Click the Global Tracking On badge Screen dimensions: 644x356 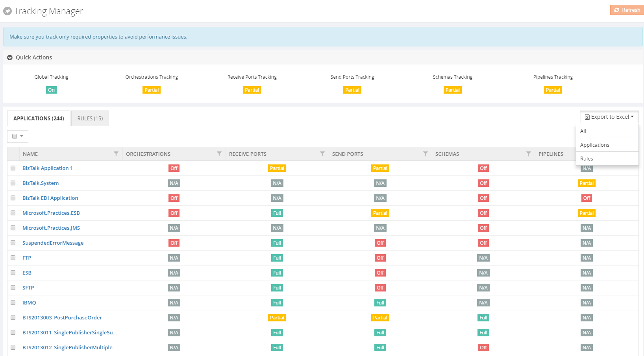51,90
